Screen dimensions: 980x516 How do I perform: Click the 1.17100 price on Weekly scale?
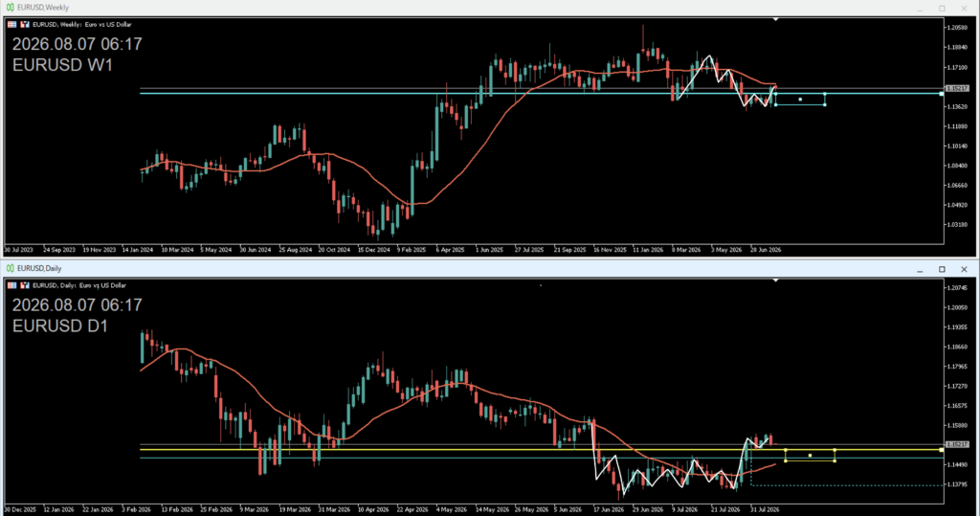957,68
